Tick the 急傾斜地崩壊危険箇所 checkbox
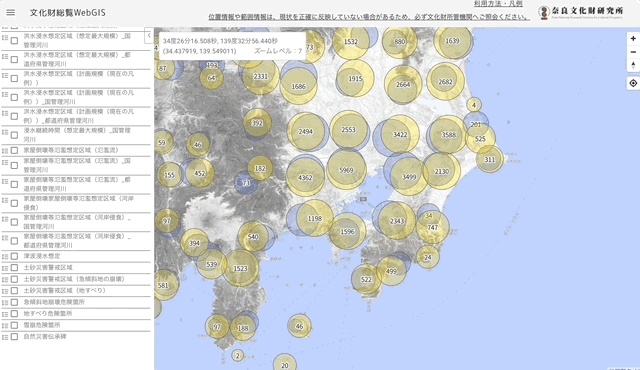Screen dimensions: 640x370 tap(14, 302)
